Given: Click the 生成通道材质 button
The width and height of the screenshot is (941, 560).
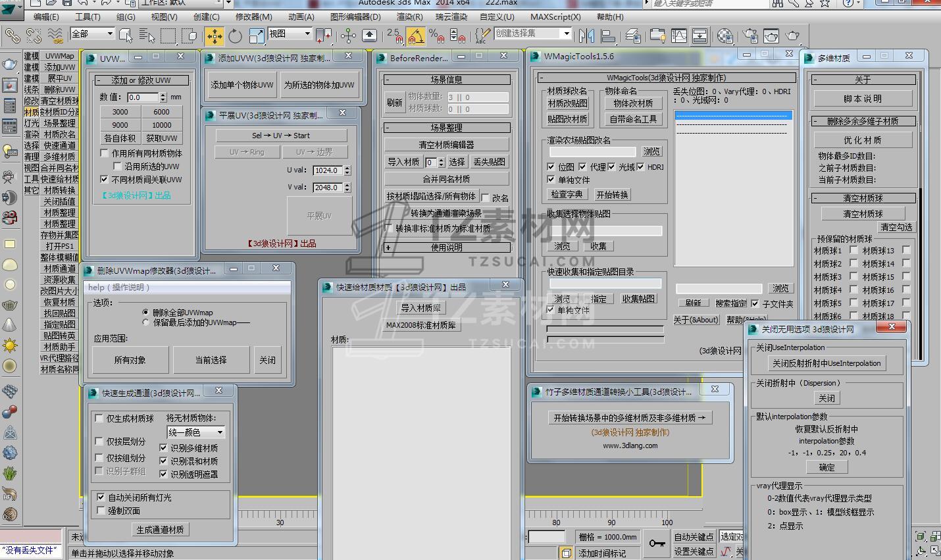Looking at the screenshot, I should tap(160, 530).
